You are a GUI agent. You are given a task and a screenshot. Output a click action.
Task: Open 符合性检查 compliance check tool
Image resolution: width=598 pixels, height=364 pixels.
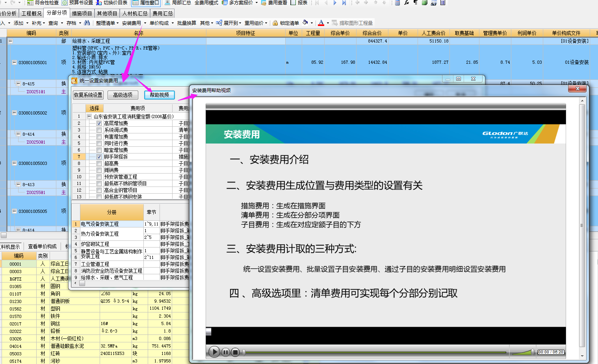click(43, 2)
